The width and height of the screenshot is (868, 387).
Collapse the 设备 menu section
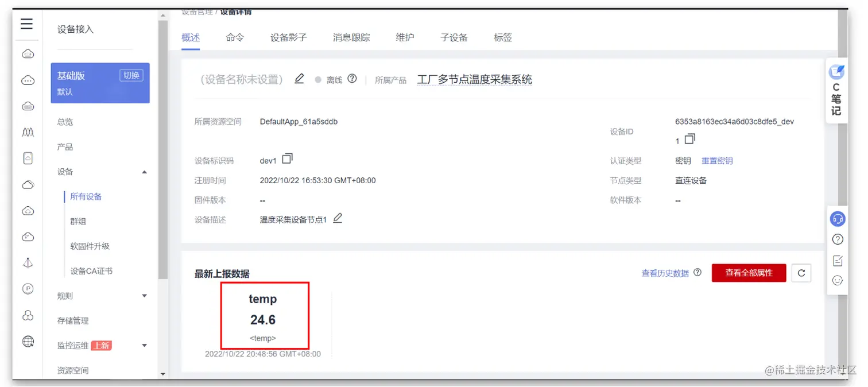(145, 172)
